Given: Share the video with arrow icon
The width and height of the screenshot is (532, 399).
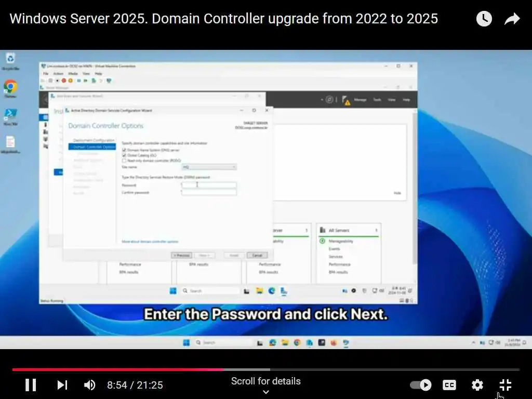Looking at the screenshot, I should [512, 19].
